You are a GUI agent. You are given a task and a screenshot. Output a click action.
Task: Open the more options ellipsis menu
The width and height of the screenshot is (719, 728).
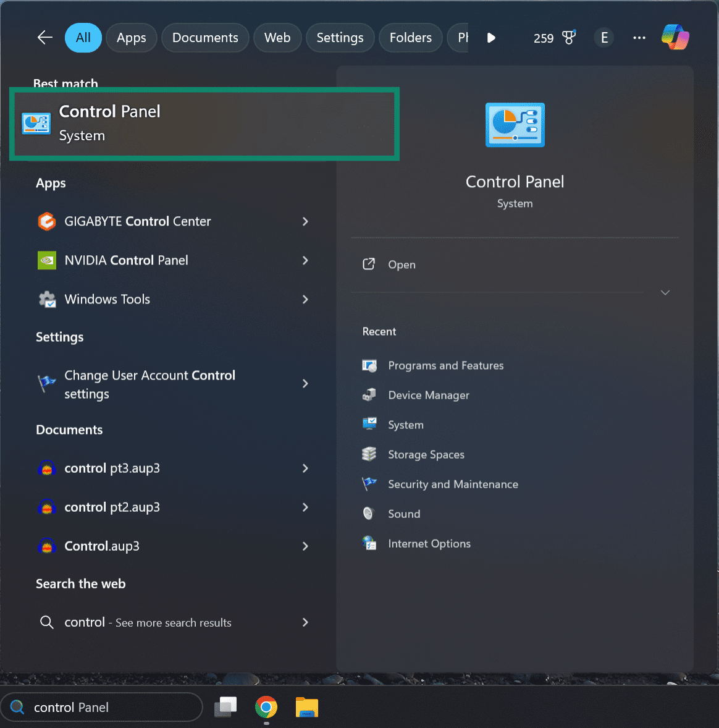639,37
